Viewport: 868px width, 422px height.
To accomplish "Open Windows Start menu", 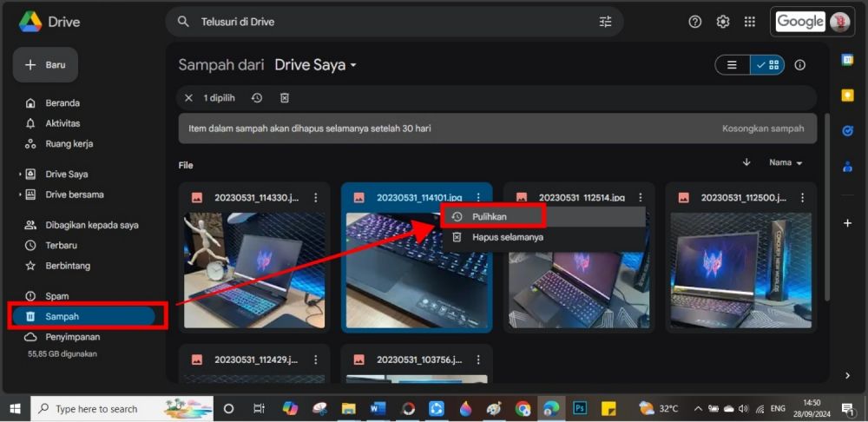I will (x=15, y=409).
